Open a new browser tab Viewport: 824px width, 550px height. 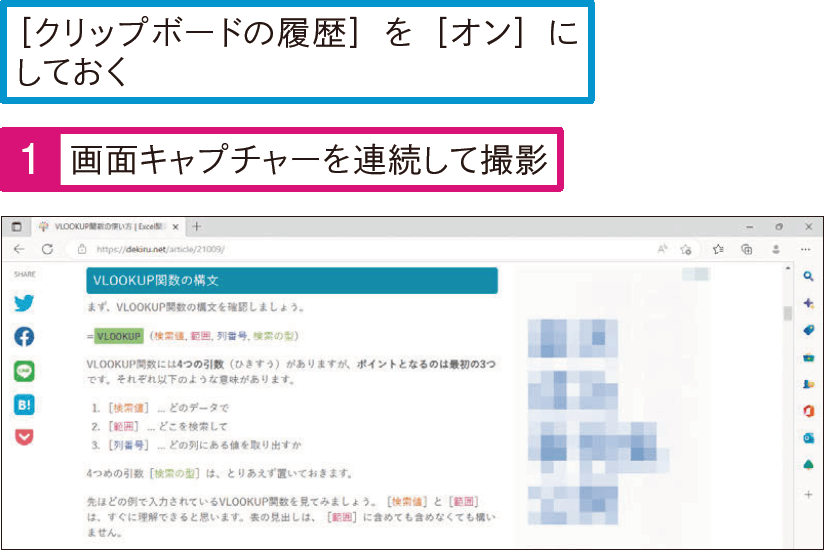[x=197, y=227]
